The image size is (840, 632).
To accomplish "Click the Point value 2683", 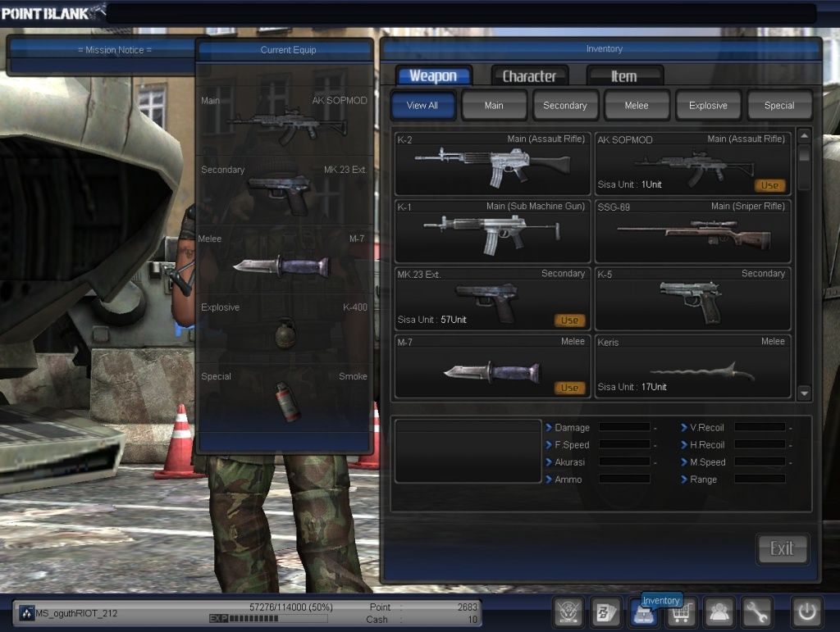I will point(467,607).
